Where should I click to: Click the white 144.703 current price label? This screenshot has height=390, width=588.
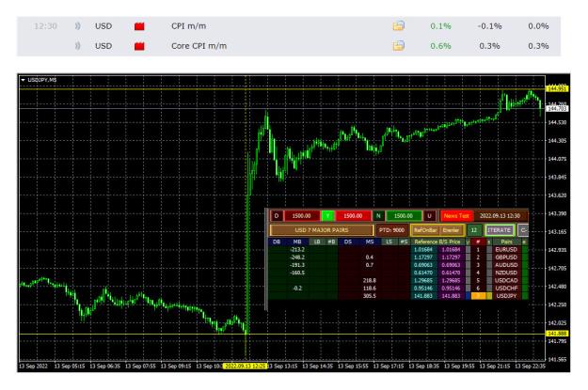tap(557, 109)
